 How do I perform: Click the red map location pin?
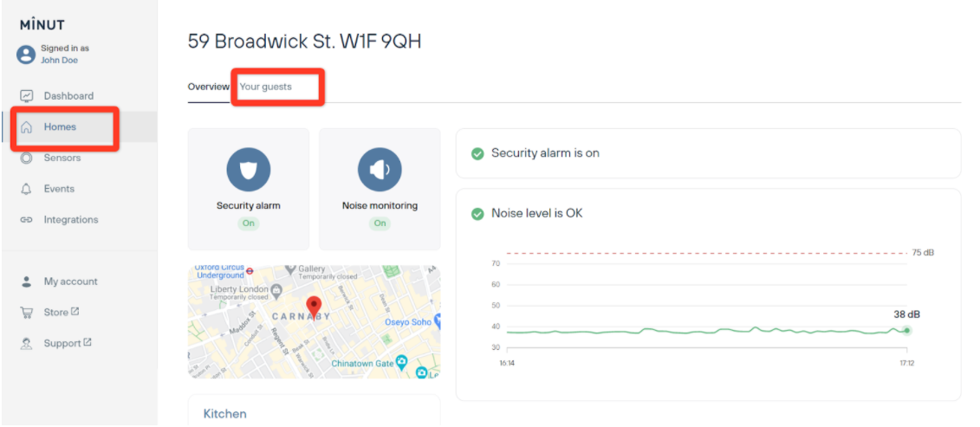(315, 306)
